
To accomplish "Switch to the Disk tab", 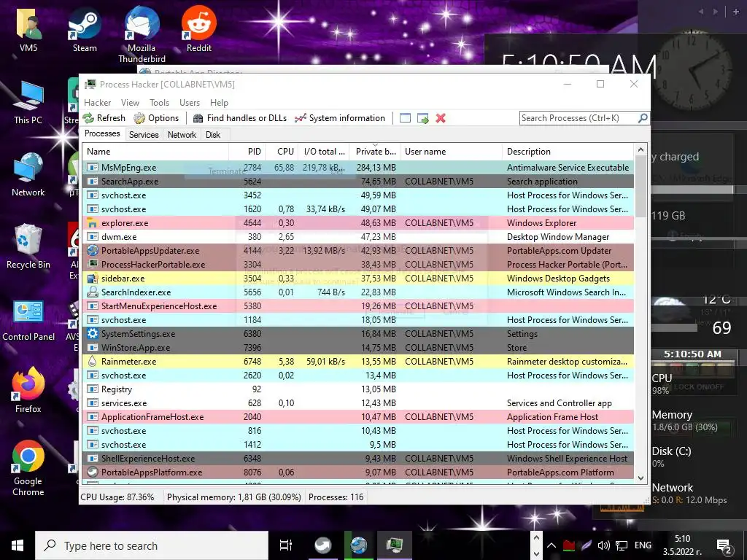I will click(x=213, y=135).
